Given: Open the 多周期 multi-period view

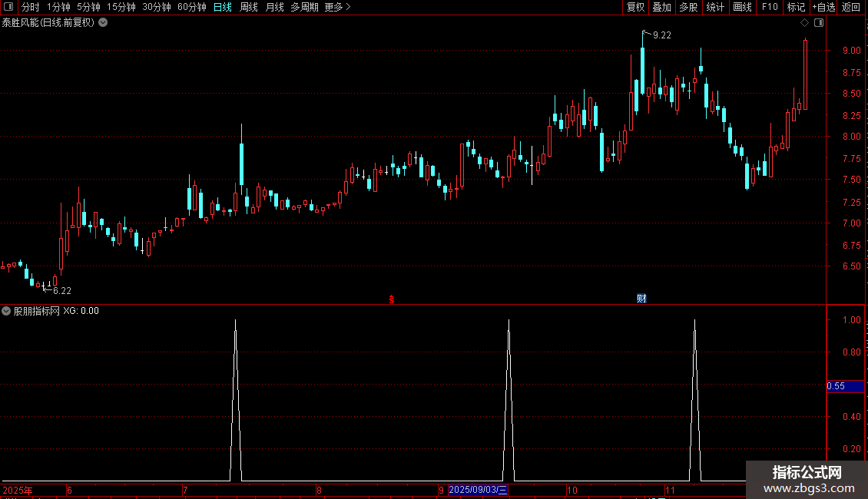Looking at the screenshot, I should click(x=304, y=7).
